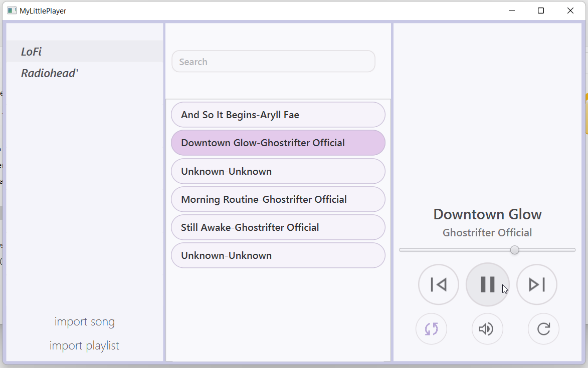Screen dimensions: 588x368
Task: Toggle repeat on the current song
Action: [543, 329]
